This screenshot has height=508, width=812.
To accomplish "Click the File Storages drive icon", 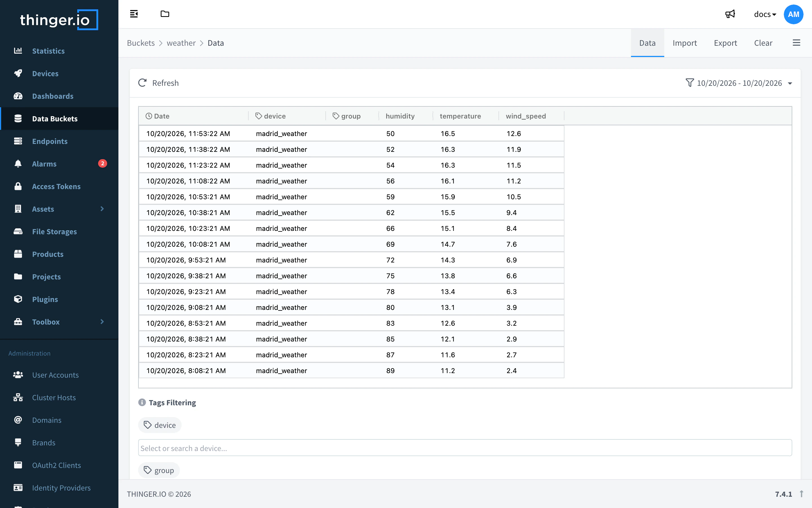I will 18,231.
